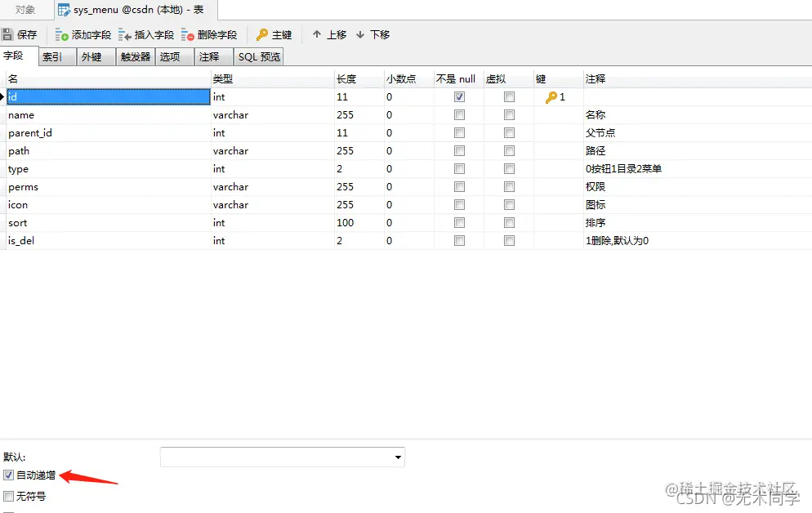Click the 删除字段 button label
Image resolution: width=812 pixels, height=513 pixels.
[217, 34]
